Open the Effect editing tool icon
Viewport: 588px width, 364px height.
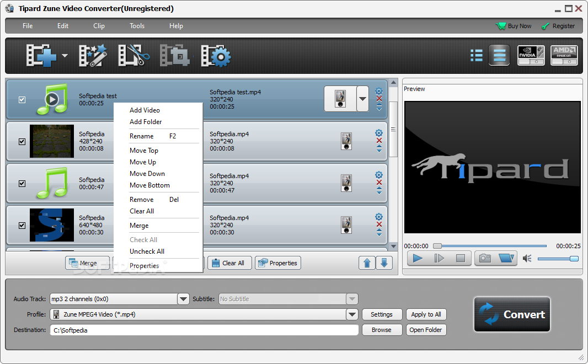click(x=93, y=56)
